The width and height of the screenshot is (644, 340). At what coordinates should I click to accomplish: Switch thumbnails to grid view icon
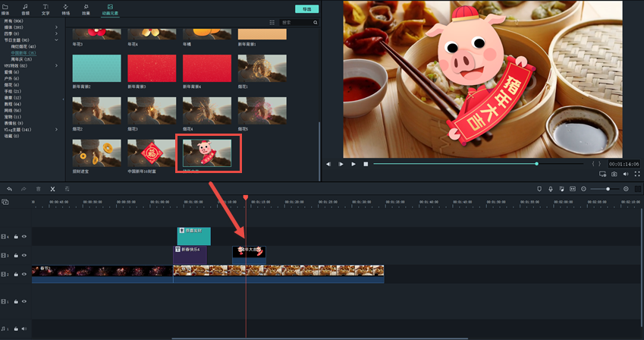point(272,22)
